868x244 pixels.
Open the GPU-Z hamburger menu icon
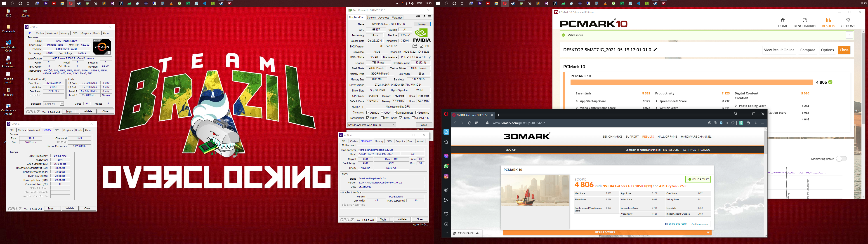pyautogui.click(x=430, y=16)
